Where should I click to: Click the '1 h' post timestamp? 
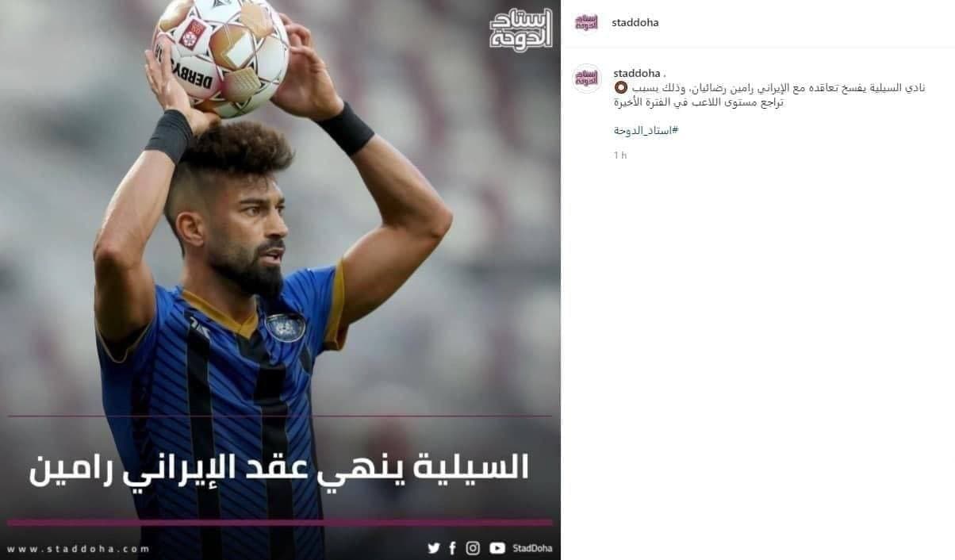tap(620, 155)
